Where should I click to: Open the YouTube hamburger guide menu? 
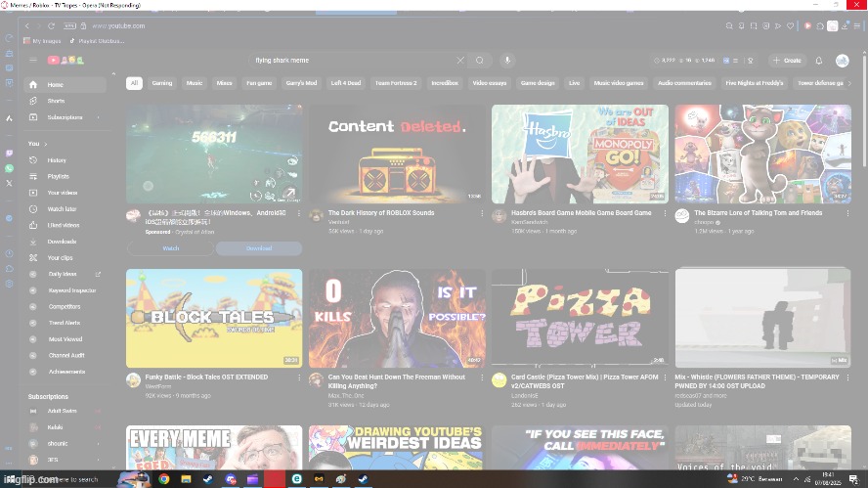pos(33,60)
